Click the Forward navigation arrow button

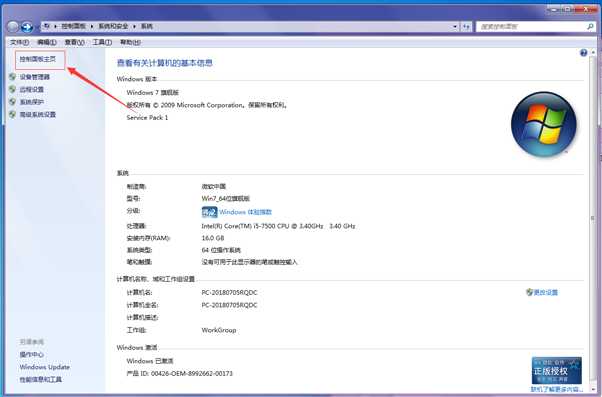[x=27, y=26]
